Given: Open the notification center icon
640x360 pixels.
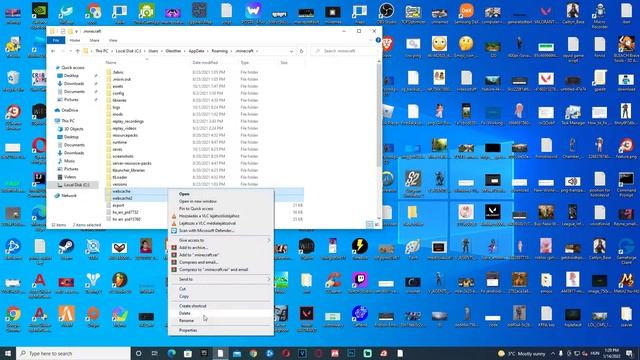Looking at the screenshot, I should click(629, 353).
